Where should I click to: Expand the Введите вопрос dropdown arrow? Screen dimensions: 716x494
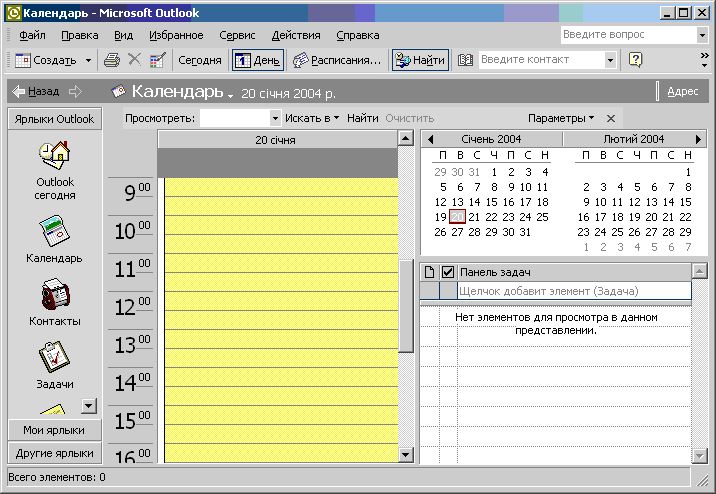click(x=703, y=35)
